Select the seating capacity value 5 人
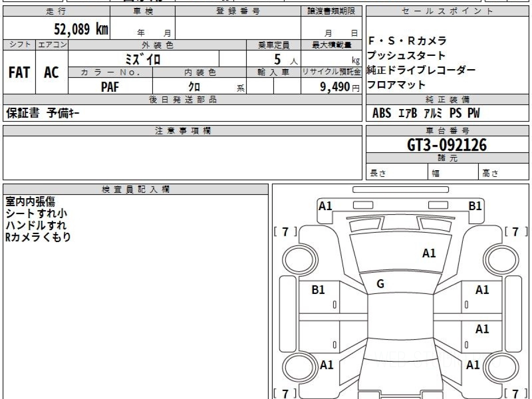The width and height of the screenshot is (532, 399). (x=285, y=59)
